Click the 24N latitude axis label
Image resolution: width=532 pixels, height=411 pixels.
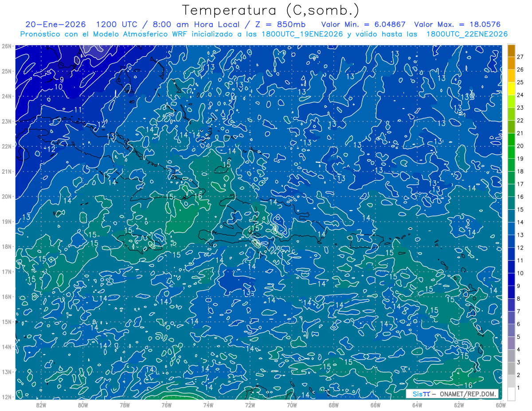(6, 96)
